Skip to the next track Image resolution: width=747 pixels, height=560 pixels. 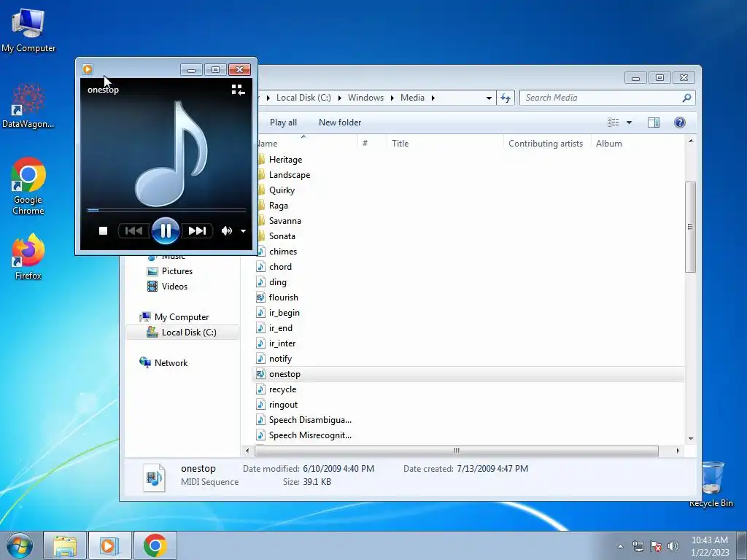pyautogui.click(x=197, y=231)
